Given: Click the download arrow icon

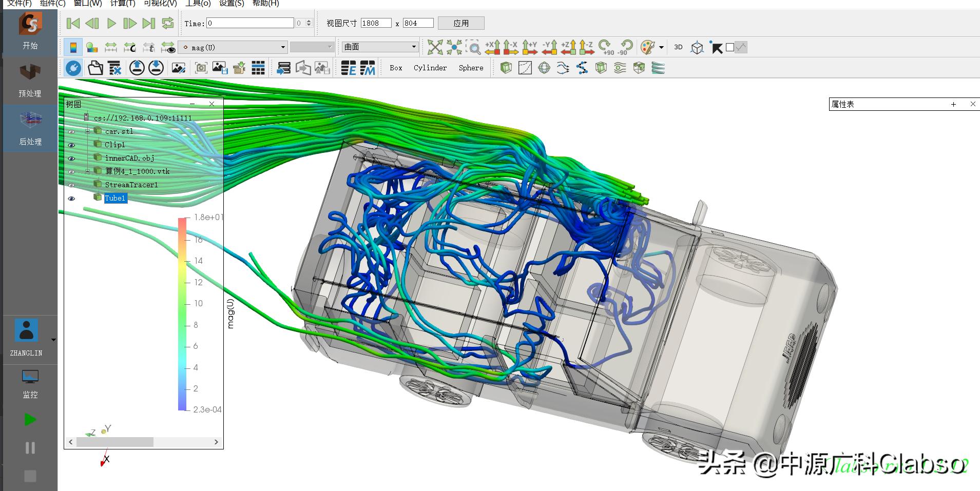Looking at the screenshot, I should [x=156, y=68].
